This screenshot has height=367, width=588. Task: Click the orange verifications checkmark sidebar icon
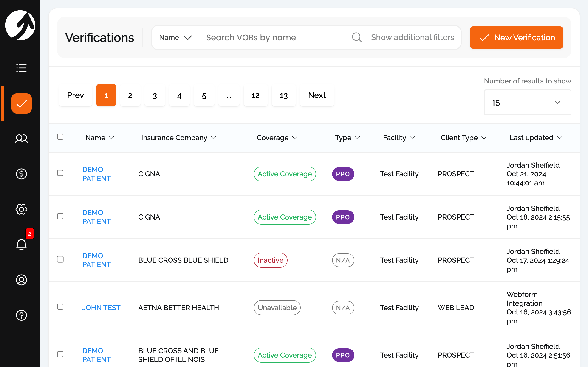(x=21, y=103)
